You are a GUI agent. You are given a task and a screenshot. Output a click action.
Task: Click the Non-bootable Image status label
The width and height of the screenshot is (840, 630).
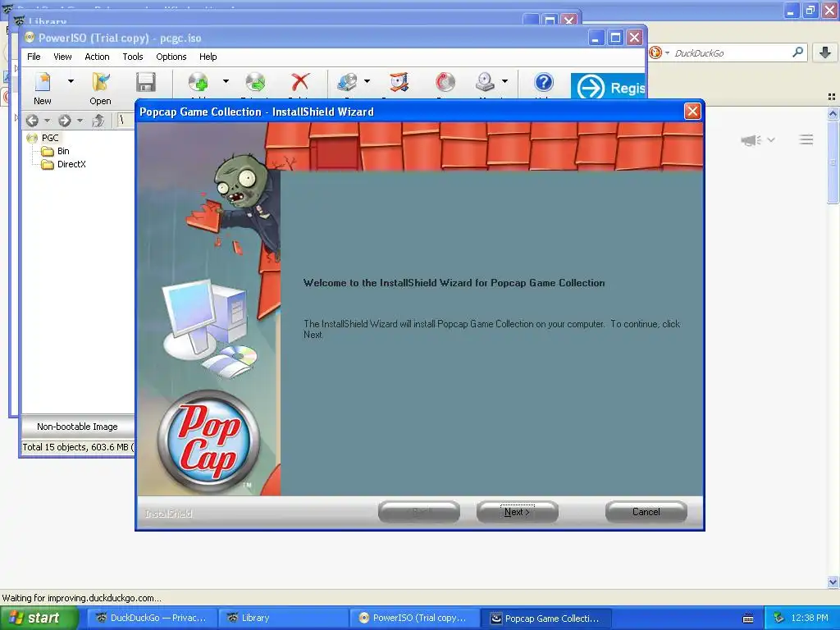[77, 427]
